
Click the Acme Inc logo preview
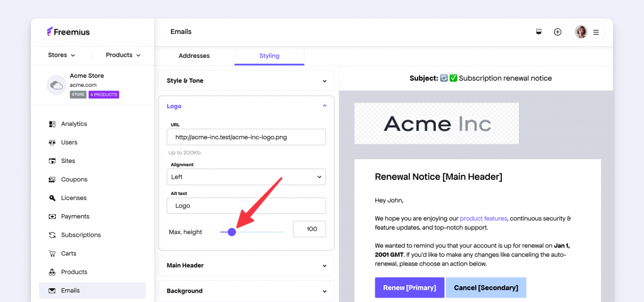tap(436, 123)
